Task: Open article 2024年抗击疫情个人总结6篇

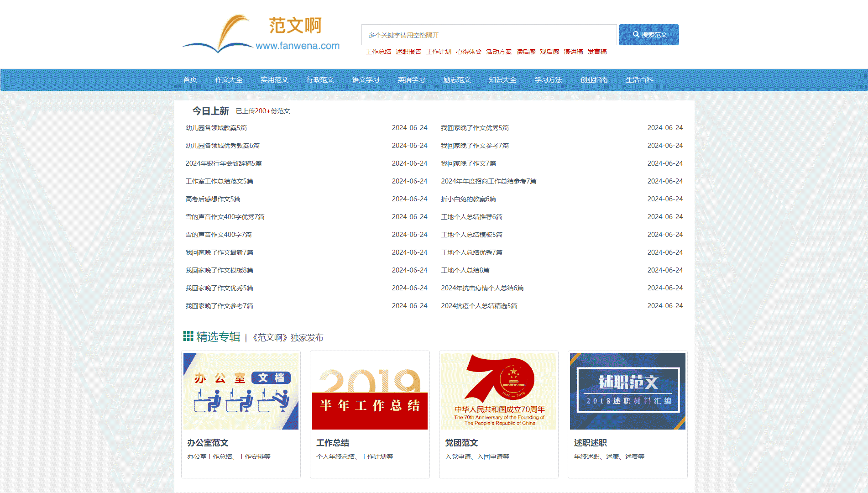Action: (482, 288)
